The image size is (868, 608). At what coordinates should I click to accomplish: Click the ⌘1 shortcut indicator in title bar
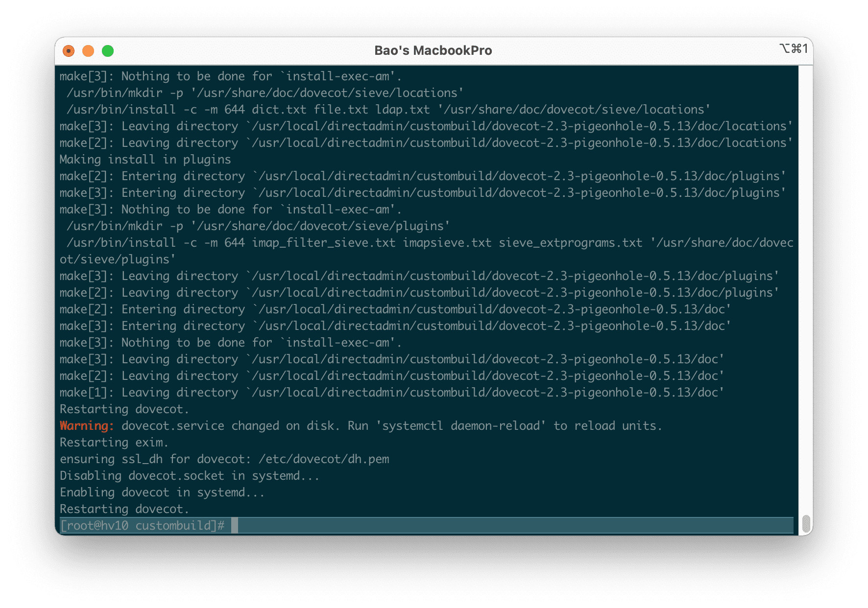pos(794,49)
